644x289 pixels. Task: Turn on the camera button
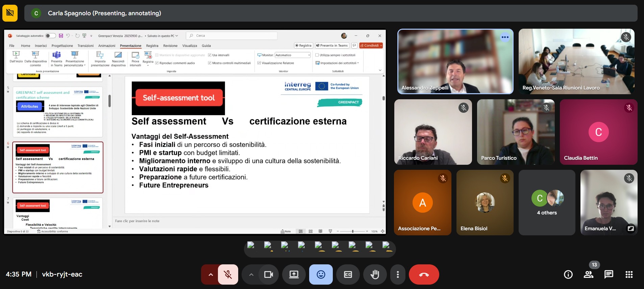(x=269, y=274)
